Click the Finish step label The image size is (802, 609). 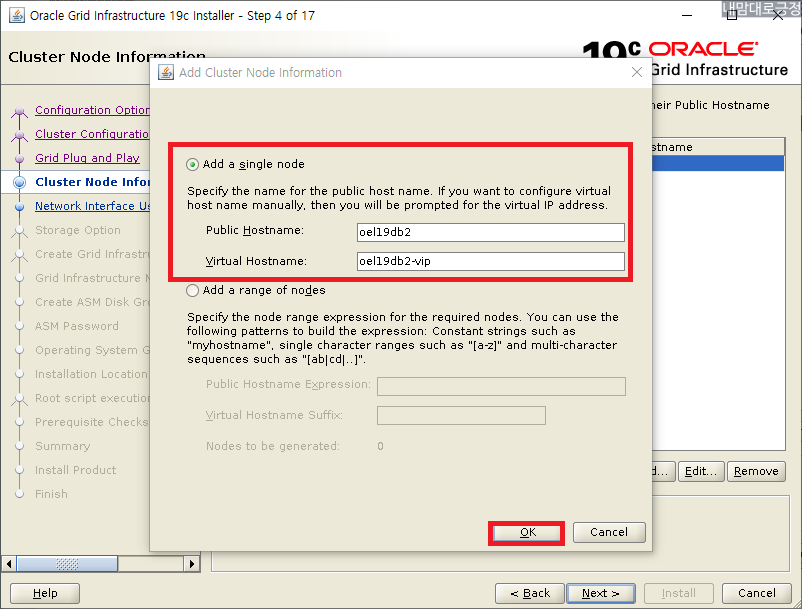51,494
